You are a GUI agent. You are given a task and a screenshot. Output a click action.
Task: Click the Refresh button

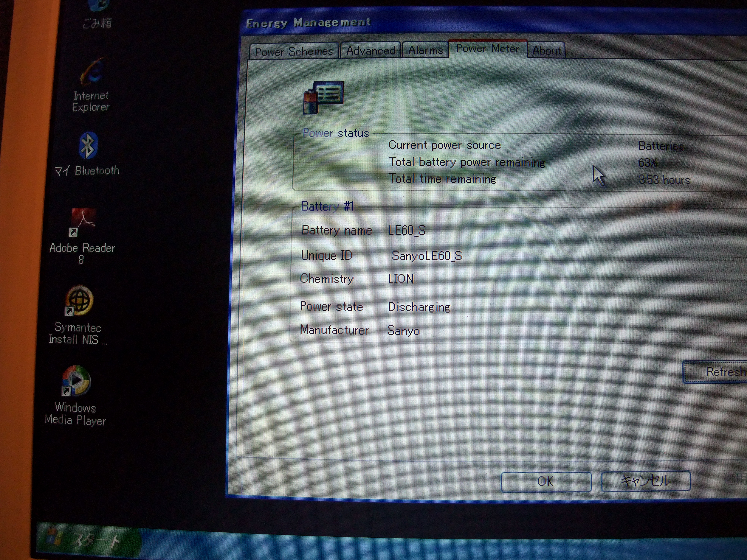(x=715, y=372)
